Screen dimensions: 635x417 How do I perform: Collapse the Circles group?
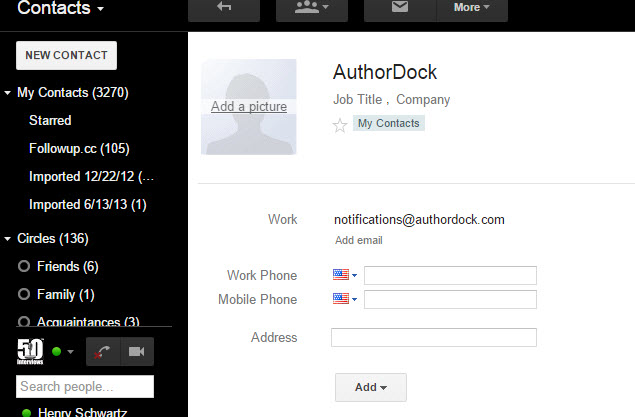coord(7,239)
